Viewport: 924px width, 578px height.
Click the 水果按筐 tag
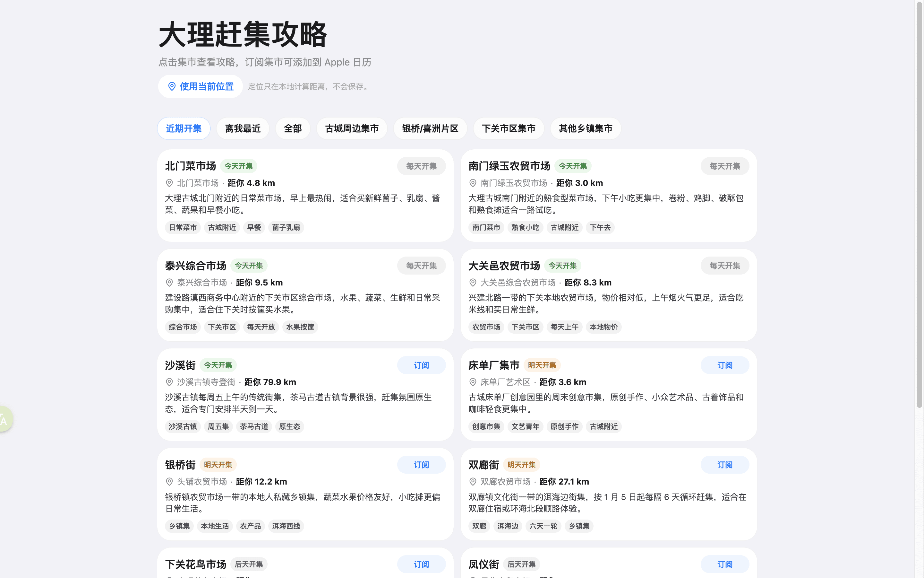(x=300, y=327)
